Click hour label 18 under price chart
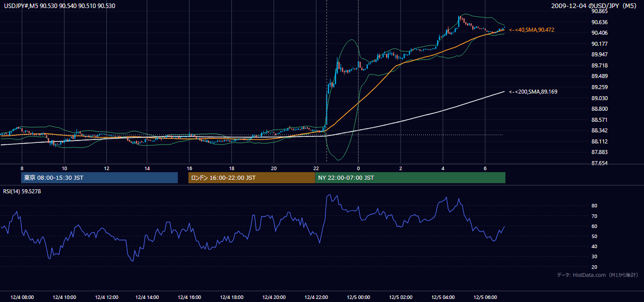 (231, 168)
